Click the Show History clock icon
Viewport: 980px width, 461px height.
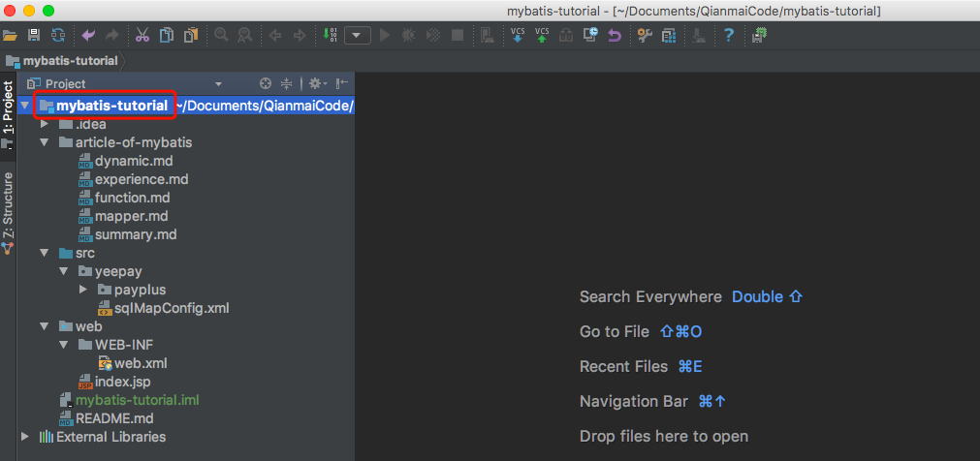[x=590, y=35]
